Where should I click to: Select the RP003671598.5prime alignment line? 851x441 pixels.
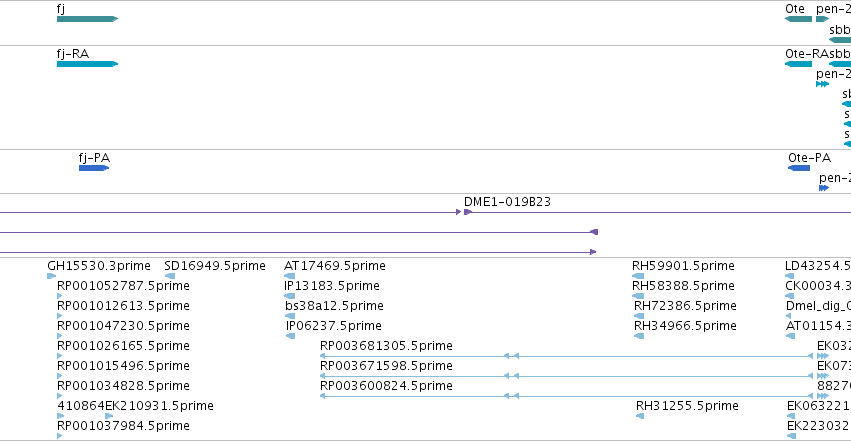tap(567, 376)
